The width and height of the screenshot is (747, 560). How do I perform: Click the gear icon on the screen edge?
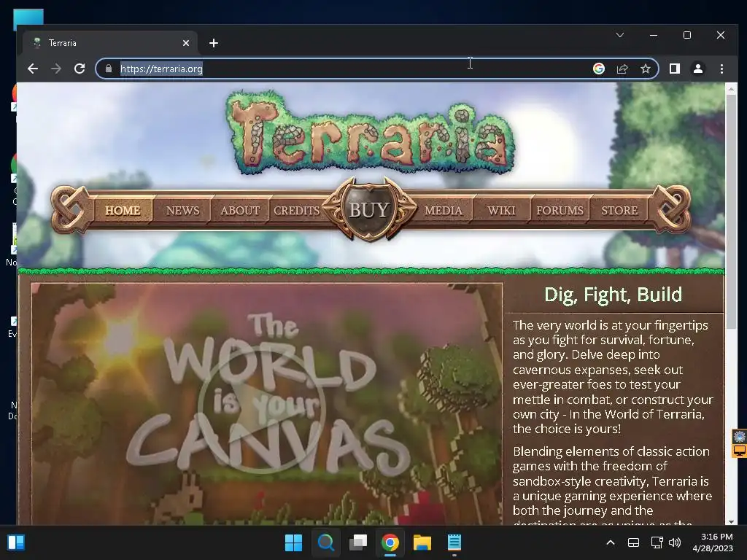click(x=740, y=436)
